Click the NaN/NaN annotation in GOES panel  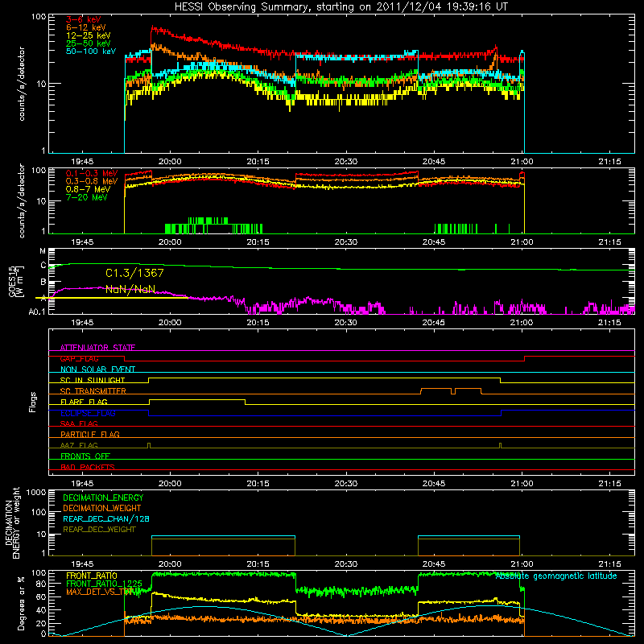pos(130,289)
